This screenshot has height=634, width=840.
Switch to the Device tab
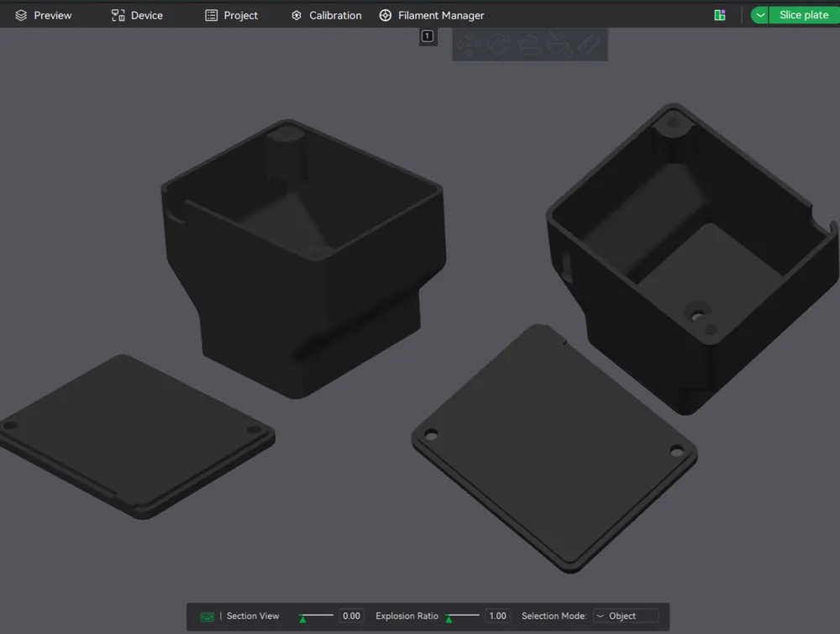[137, 15]
